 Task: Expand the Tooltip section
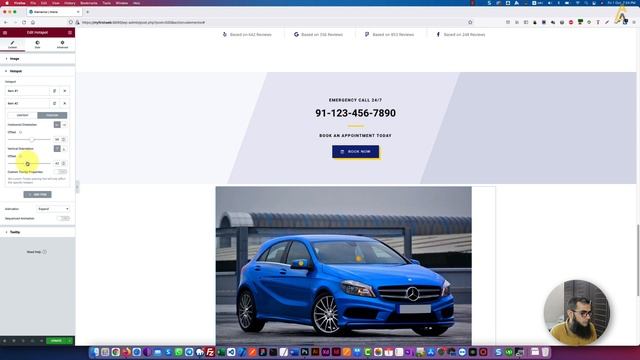click(38, 232)
